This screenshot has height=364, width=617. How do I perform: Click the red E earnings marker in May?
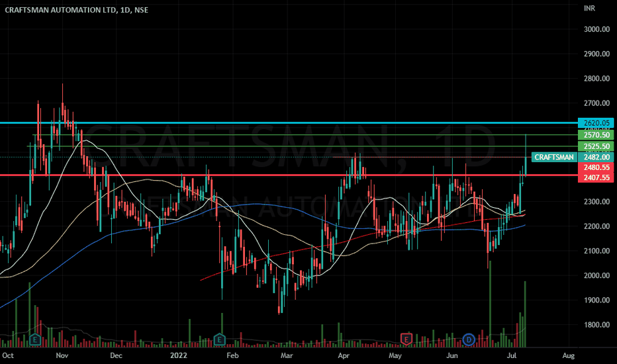(406, 339)
